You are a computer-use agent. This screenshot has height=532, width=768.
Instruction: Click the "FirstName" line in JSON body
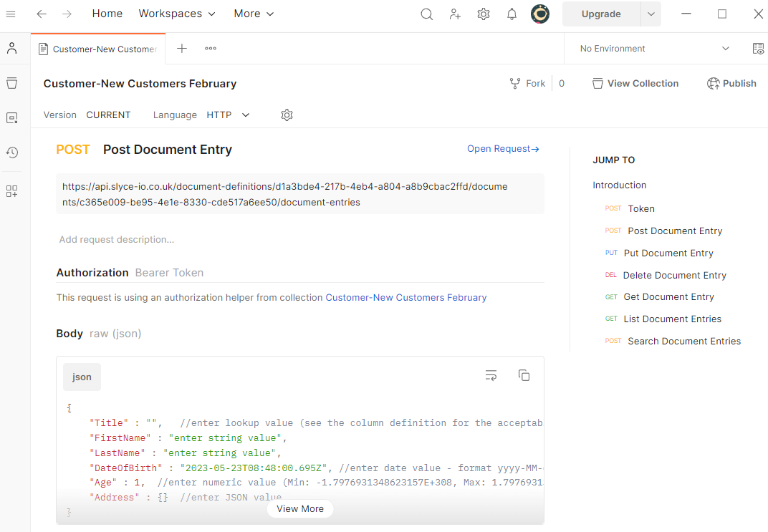[x=188, y=438]
